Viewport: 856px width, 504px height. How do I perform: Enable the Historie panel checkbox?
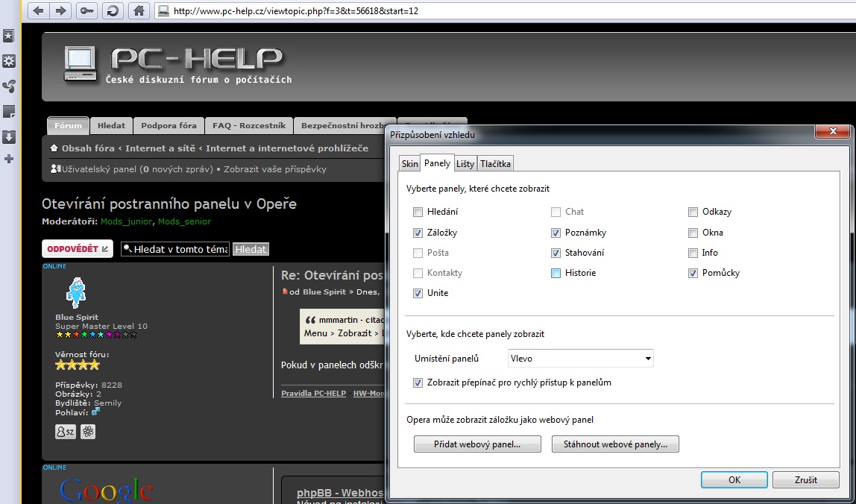[556, 273]
